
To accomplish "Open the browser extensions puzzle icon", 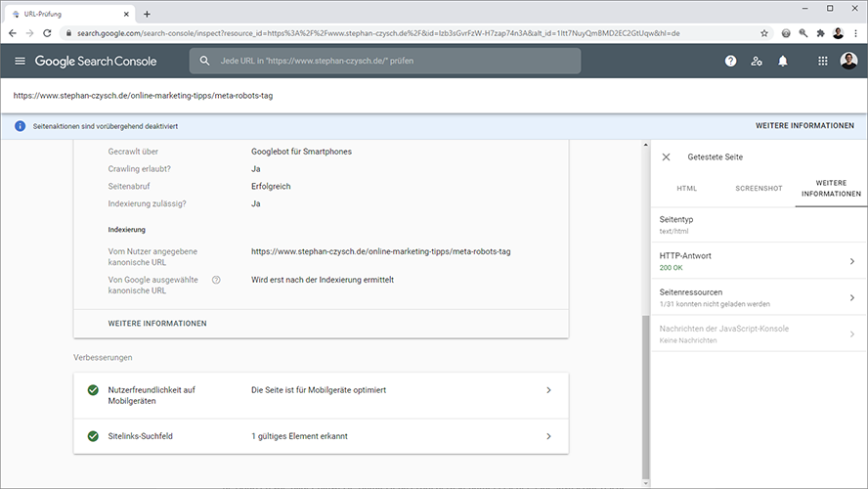I will pos(820,33).
